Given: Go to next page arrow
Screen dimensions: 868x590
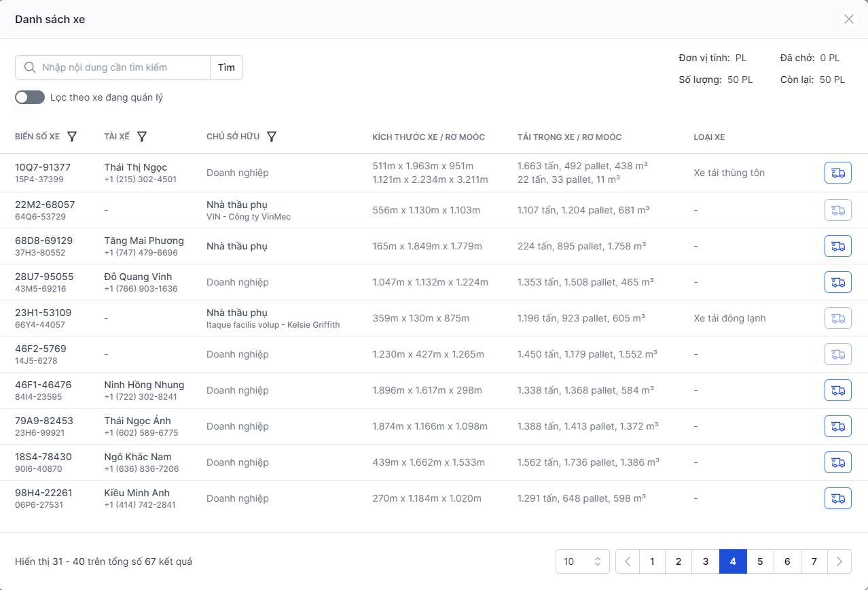Looking at the screenshot, I should click(x=839, y=561).
